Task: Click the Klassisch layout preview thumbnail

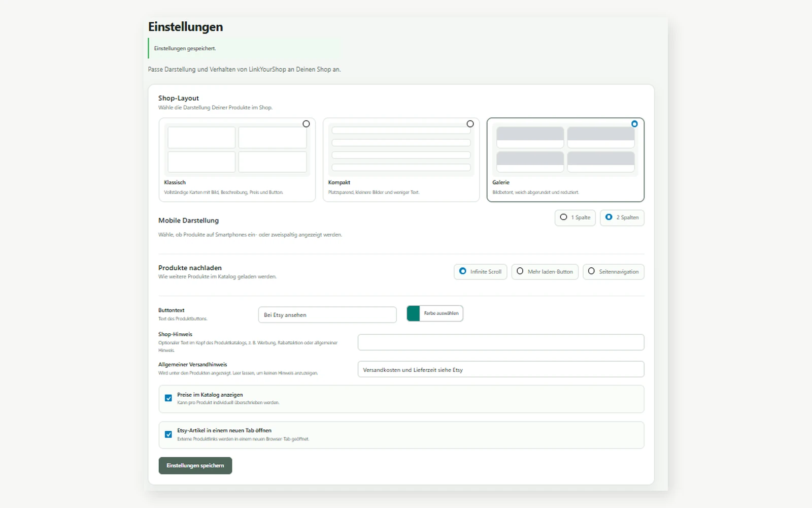Action: pos(237,149)
